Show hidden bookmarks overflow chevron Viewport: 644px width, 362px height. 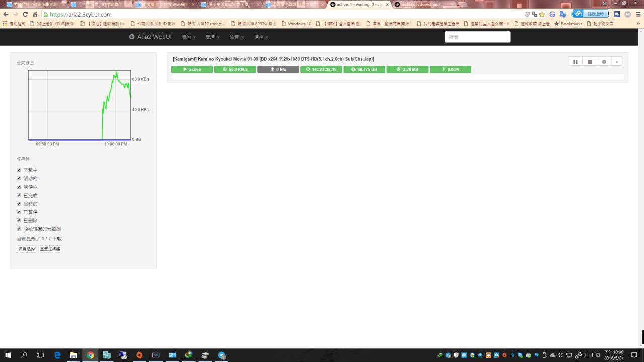click(639, 24)
